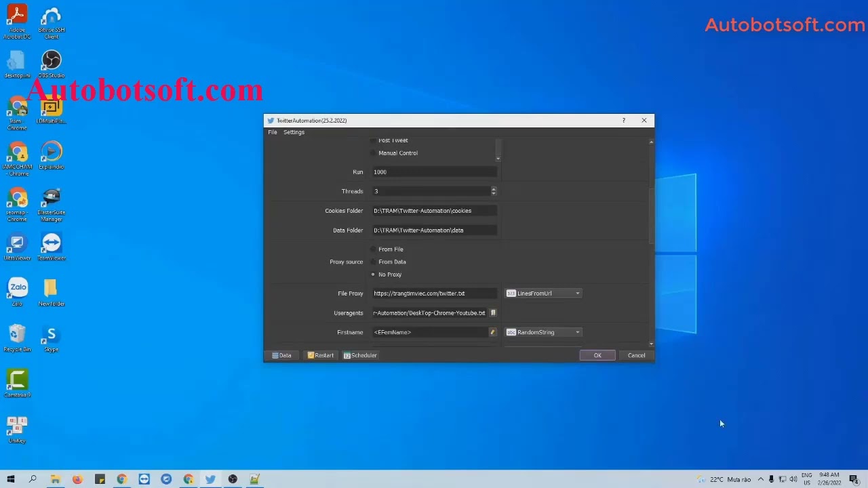868x488 pixels.
Task: Open UltraViewer desktop icon
Action: point(17,247)
